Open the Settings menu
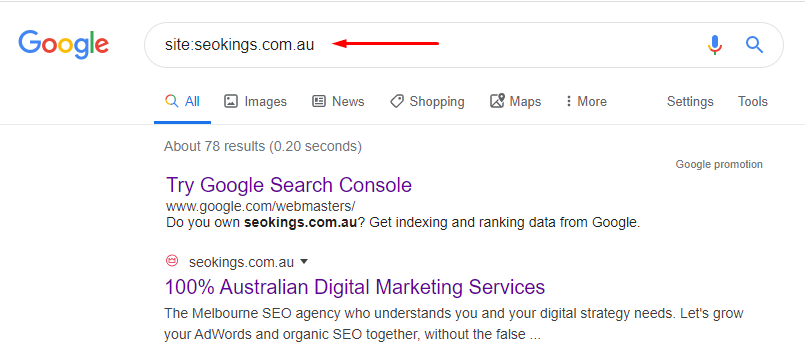 (x=690, y=102)
